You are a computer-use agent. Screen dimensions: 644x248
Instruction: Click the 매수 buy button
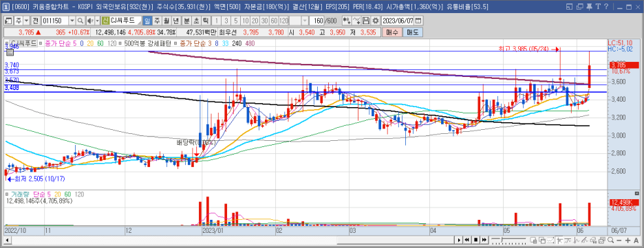(391, 32)
